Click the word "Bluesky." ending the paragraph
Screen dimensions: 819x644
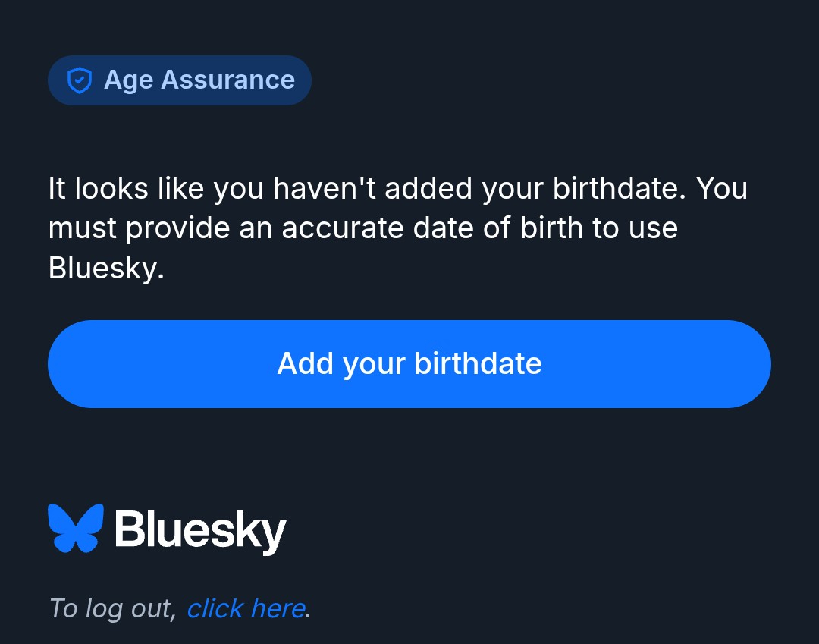click(x=106, y=268)
